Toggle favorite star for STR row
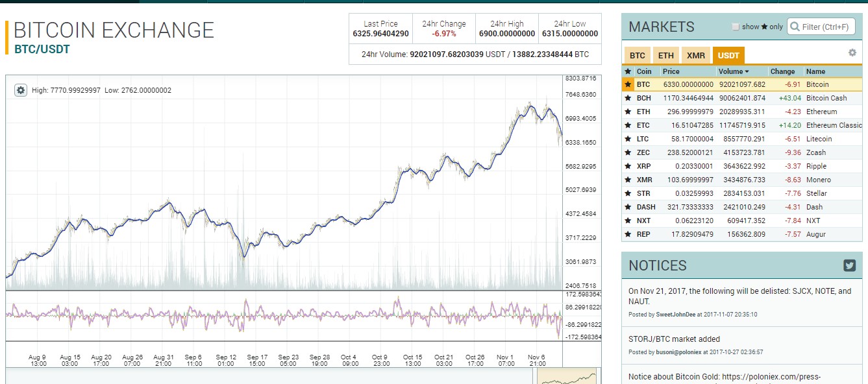The image size is (868, 384). (x=628, y=193)
